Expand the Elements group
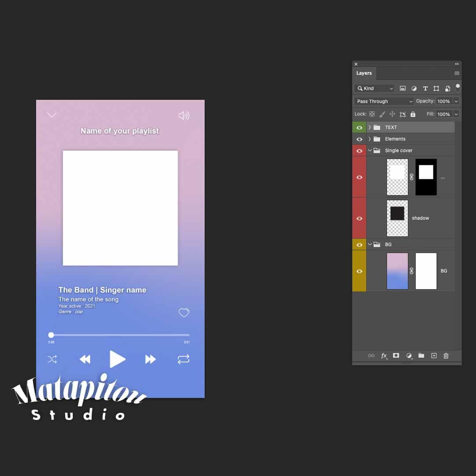This screenshot has height=476, width=476. point(370,139)
